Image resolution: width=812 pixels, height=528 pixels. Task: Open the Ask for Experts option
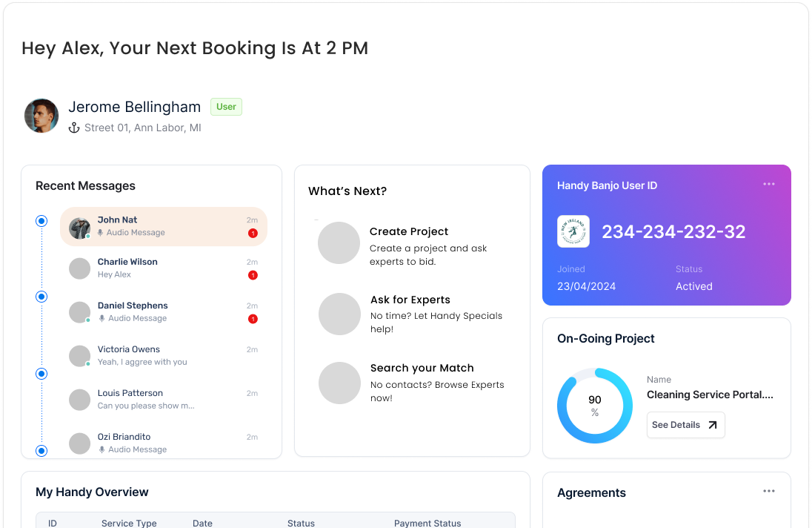coord(409,314)
